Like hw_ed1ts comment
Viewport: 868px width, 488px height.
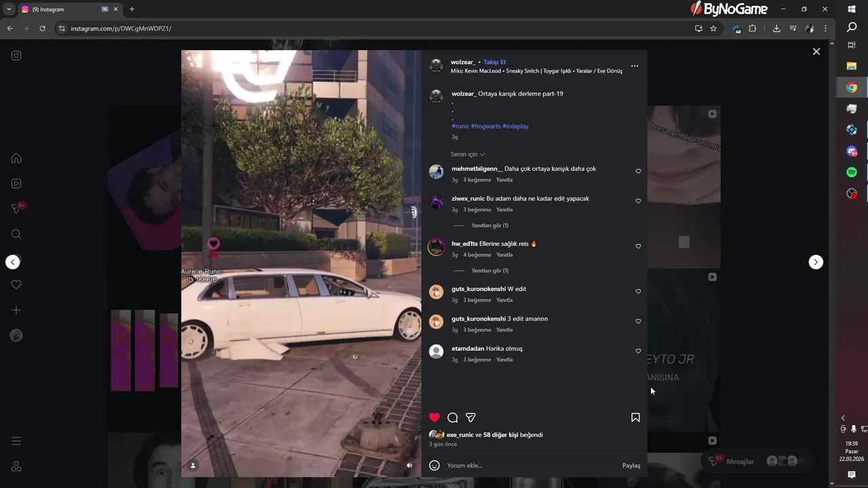pos(638,247)
